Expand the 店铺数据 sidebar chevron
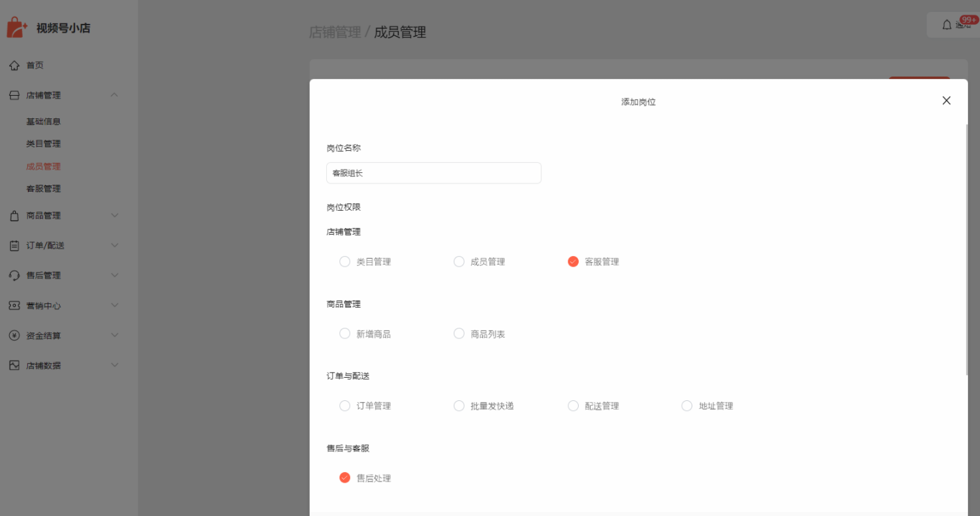This screenshot has height=516, width=980. 114,365
